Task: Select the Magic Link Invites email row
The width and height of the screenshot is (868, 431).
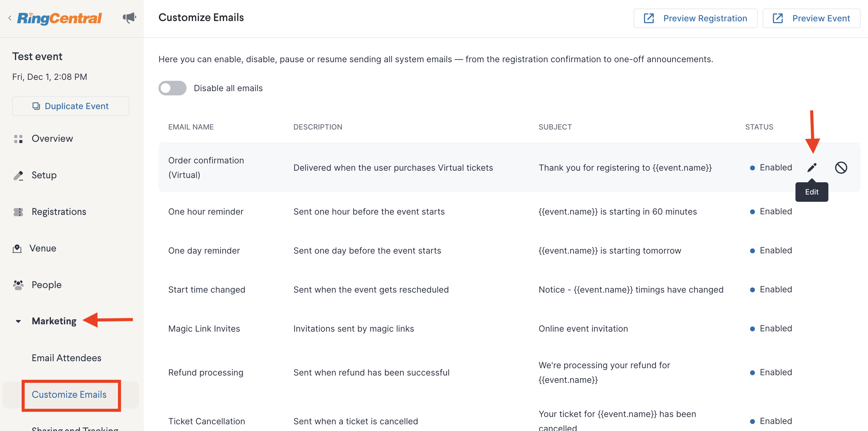Action: click(509, 329)
